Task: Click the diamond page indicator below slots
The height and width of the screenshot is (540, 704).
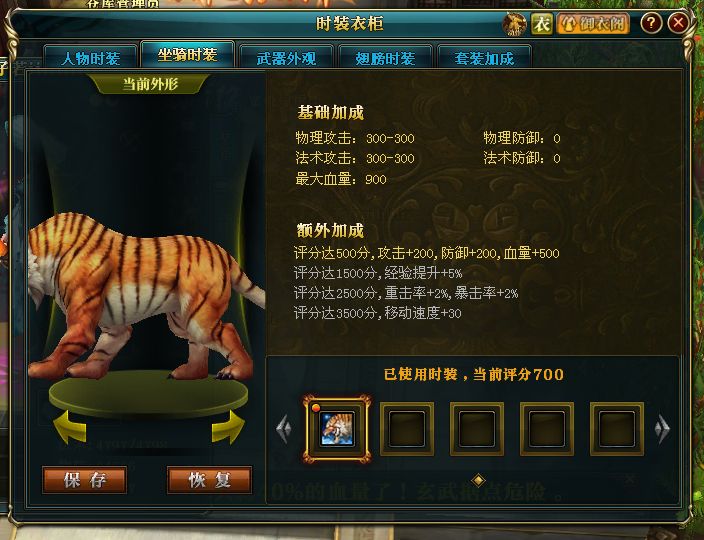Action: tap(478, 480)
